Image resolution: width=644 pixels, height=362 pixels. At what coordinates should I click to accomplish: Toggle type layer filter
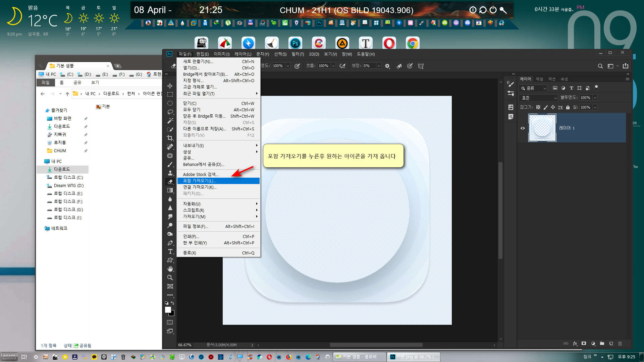(572, 88)
